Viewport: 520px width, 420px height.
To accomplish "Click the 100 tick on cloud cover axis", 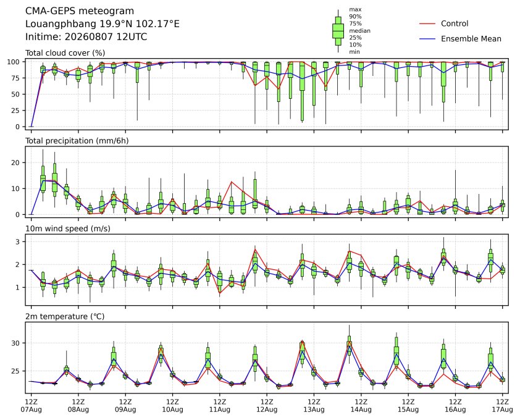I will (14, 62).
